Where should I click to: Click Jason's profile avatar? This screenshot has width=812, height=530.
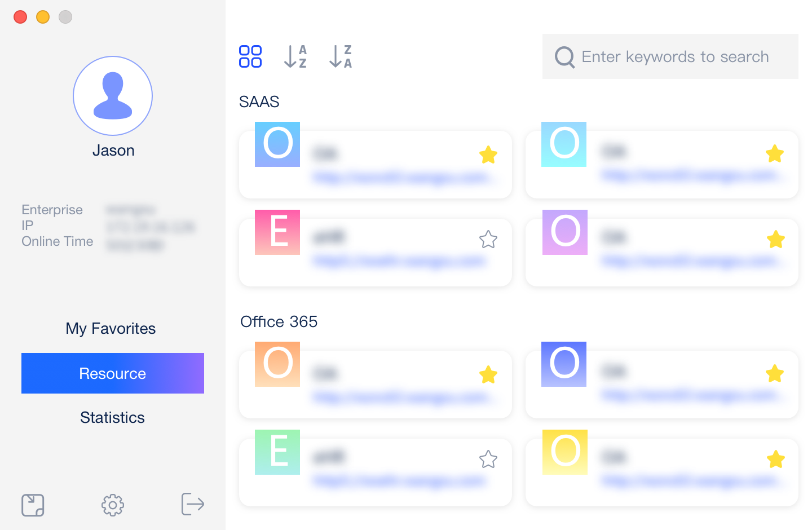coord(113,96)
